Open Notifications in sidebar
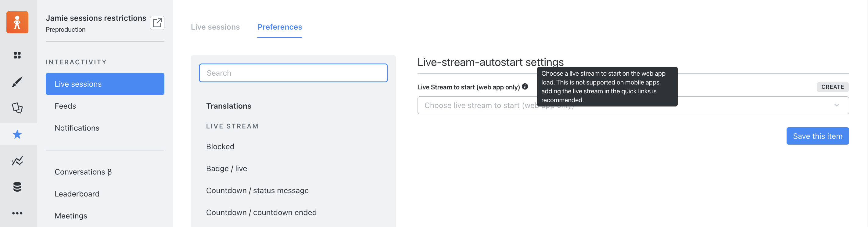Viewport: 868px width, 227px height. coord(77,128)
